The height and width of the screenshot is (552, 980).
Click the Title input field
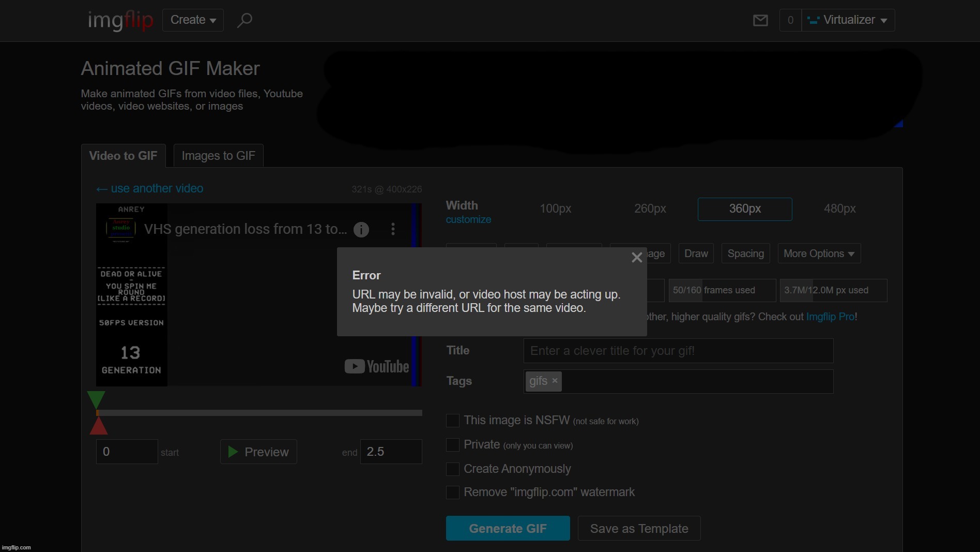pyautogui.click(x=678, y=351)
